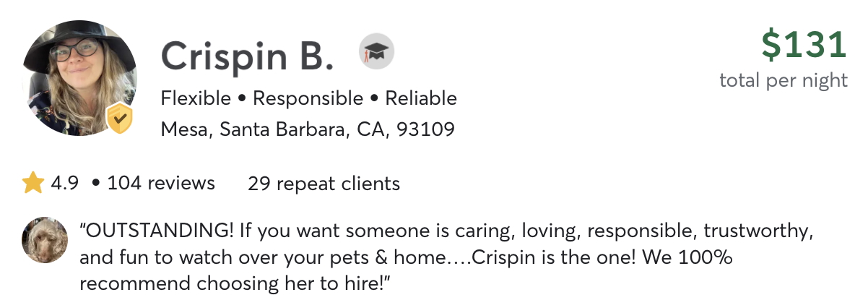Image resolution: width=868 pixels, height=308 pixels.
Task: Click the "total per night" label
Action: point(783,80)
